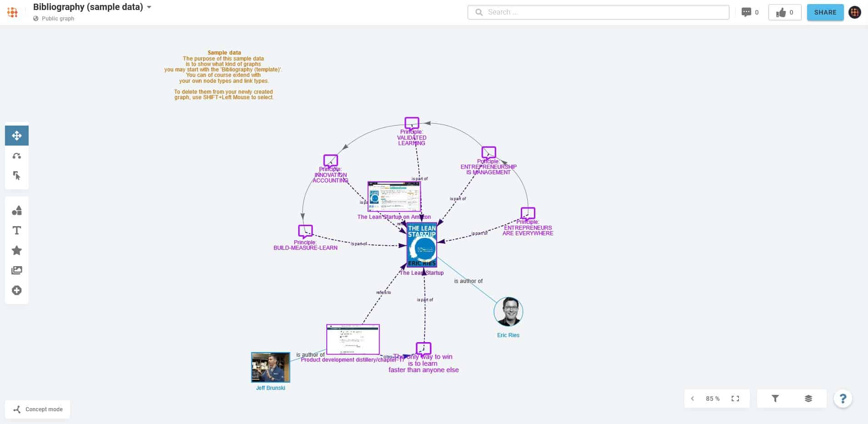Select the Product development distillery screenshot node
This screenshot has width=868, height=424.
tap(353, 339)
